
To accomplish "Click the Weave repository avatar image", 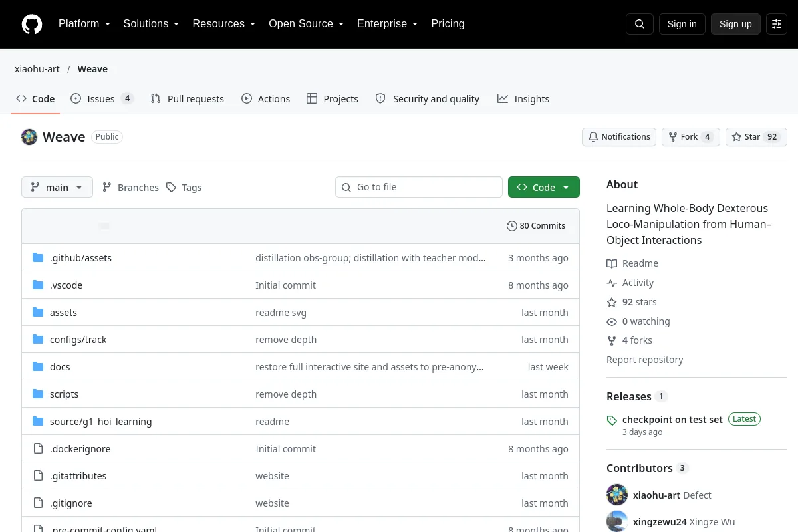I will 29,137.
